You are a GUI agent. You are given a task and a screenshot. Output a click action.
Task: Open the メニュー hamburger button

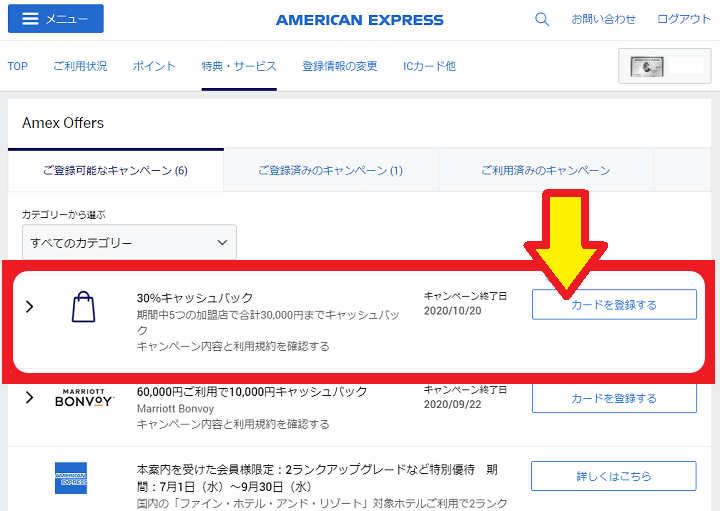[x=56, y=19]
